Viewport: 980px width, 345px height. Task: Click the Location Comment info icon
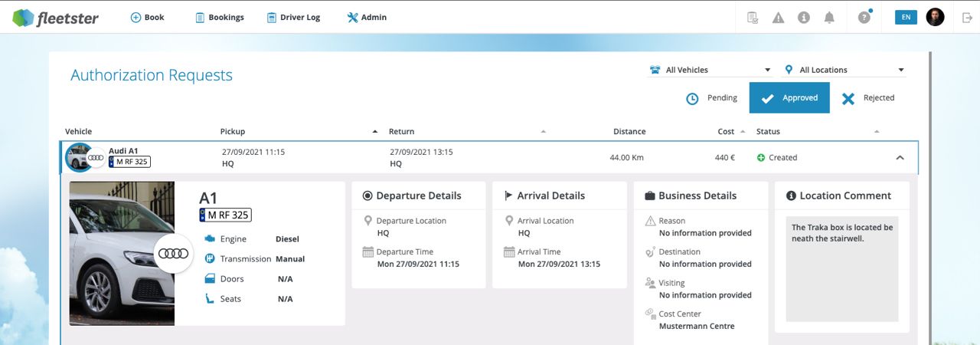(x=791, y=195)
